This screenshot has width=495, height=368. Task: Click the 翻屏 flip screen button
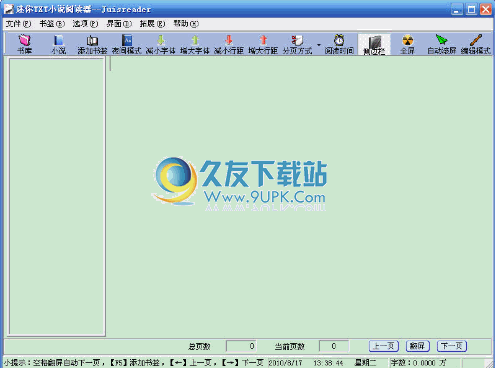(x=418, y=346)
